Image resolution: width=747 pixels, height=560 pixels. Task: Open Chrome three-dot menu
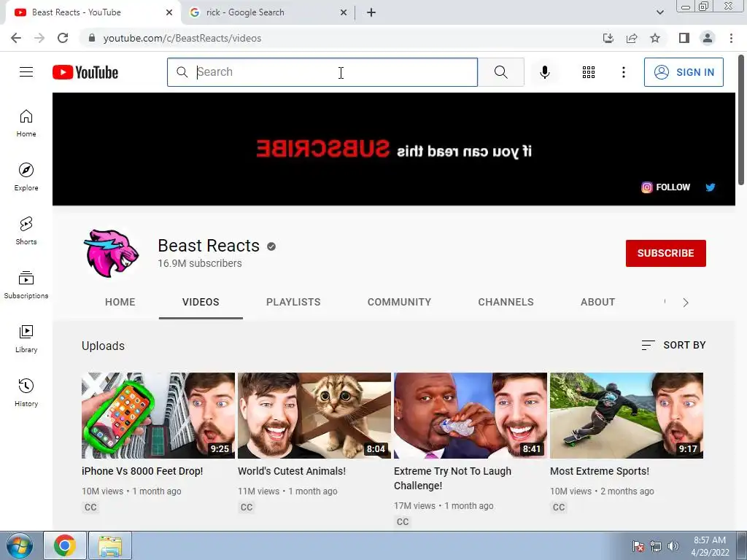point(731,38)
